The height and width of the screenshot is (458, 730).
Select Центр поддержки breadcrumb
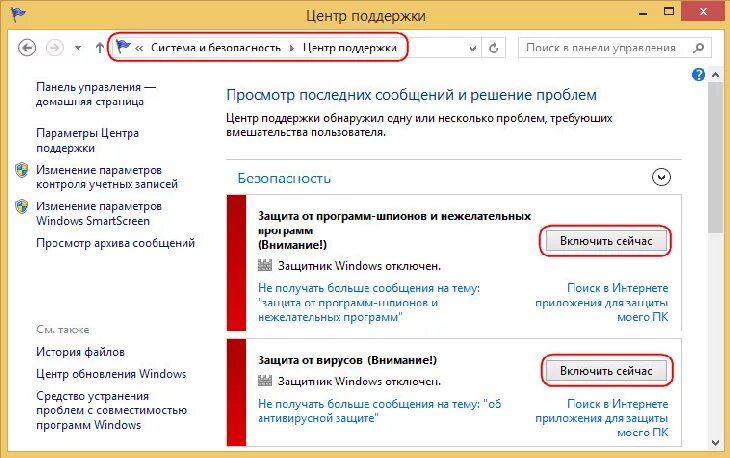click(x=350, y=48)
